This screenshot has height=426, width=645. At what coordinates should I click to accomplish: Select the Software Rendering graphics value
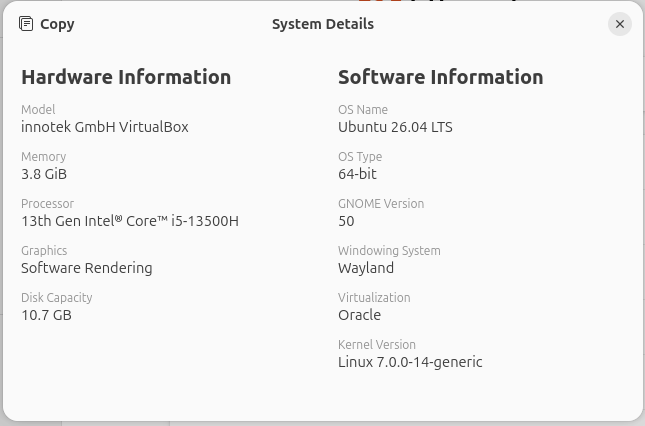(x=87, y=268)
